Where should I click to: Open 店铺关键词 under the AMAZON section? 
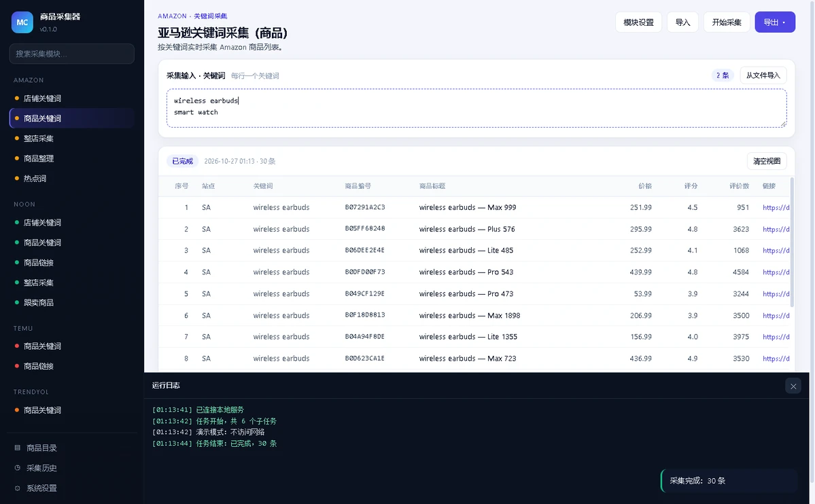[x=72, y=98]
